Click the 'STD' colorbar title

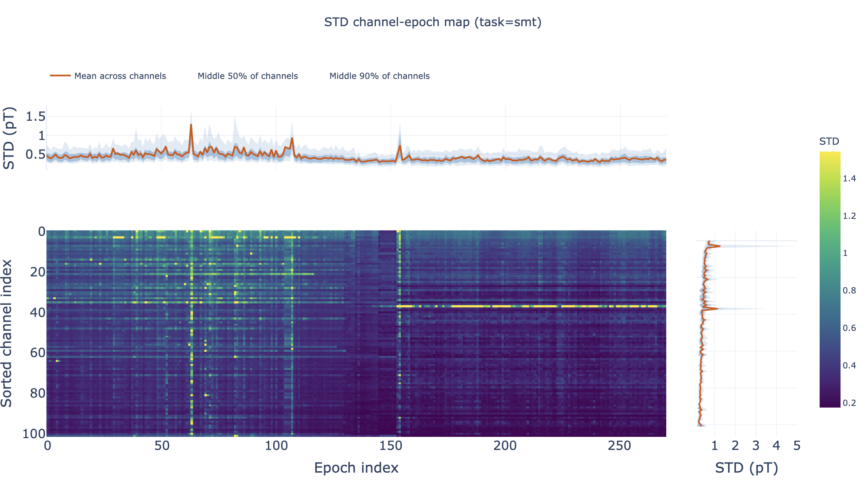point(829,141)
